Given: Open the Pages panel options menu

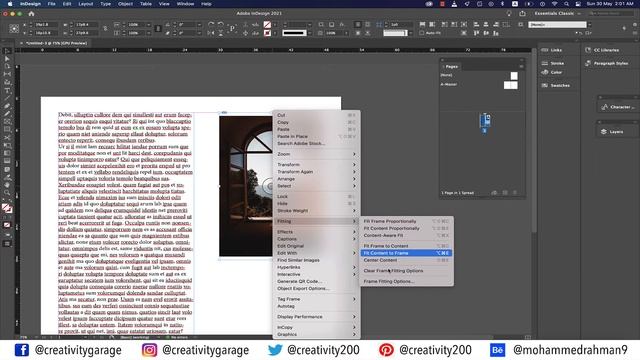Looking at the screenshot, I should [x=521, y=66].
